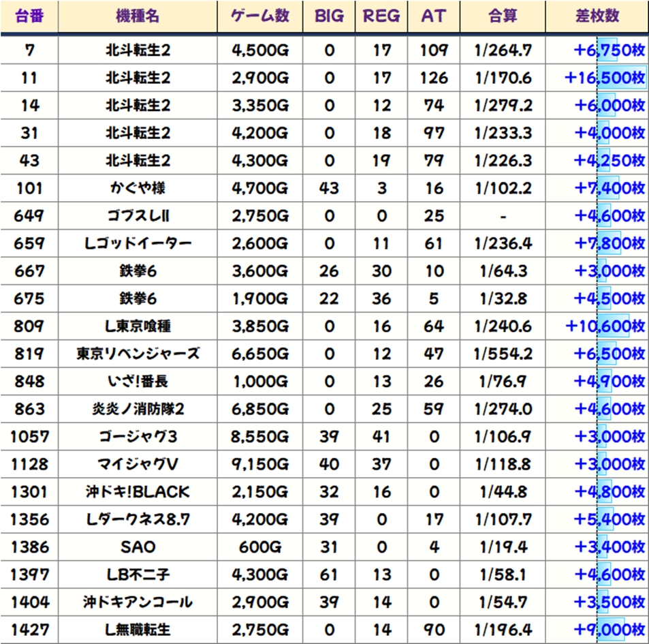Screen dimensions: 649x644
Task: Click the 台番 column header
Action: (30, 16)
